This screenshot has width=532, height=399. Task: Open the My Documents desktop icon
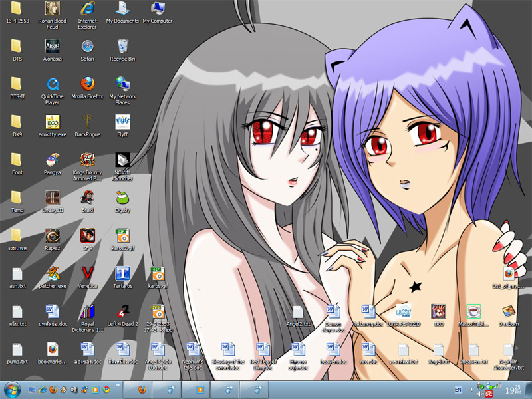(x=122, y=12)
